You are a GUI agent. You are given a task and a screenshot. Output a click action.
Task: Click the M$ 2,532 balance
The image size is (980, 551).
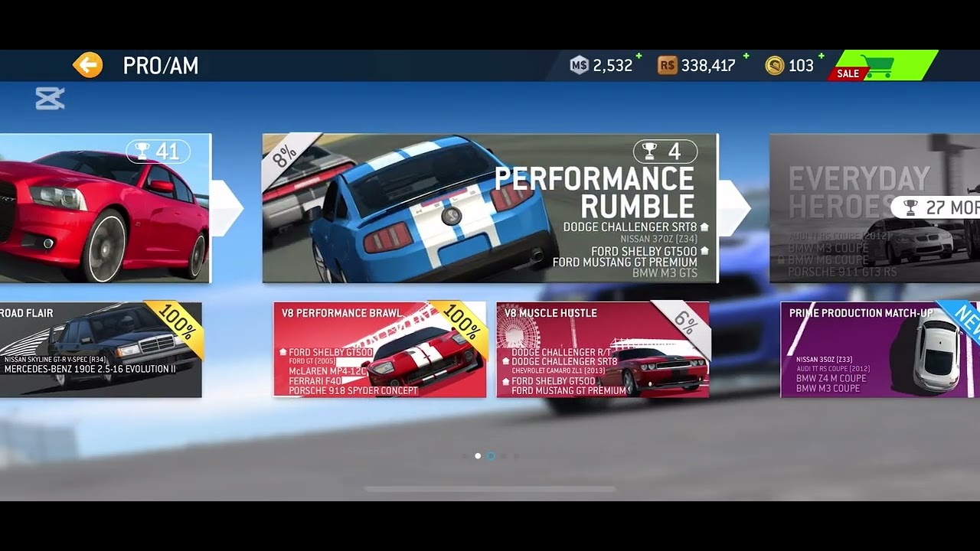[x=612, y=66]
